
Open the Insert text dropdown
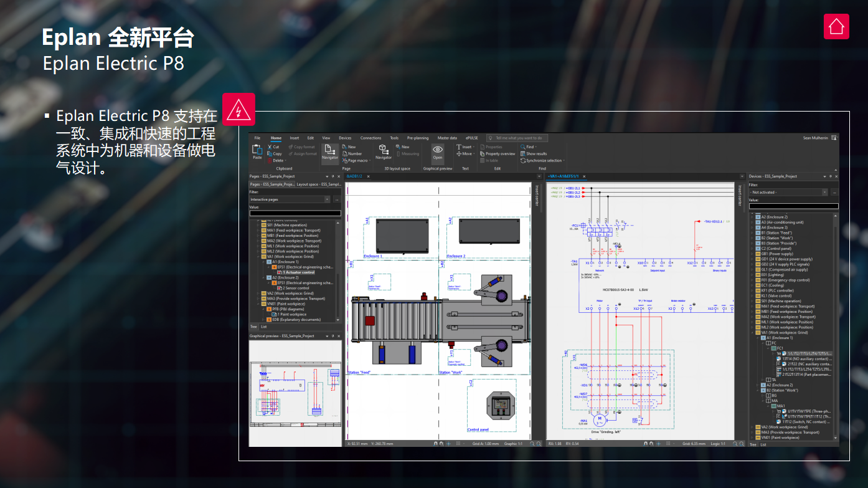coord(473,146)
